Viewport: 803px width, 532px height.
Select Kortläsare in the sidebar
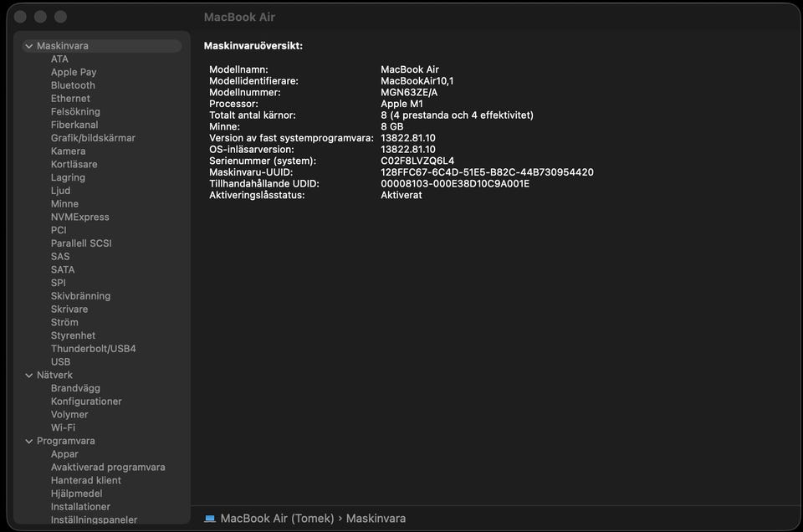tap(74, 164)
